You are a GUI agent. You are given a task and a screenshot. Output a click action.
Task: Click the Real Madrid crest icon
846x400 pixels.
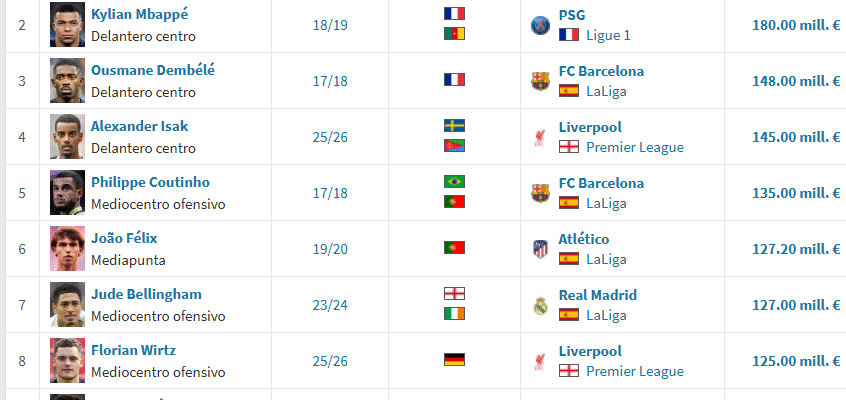click(x=540, y=305)
